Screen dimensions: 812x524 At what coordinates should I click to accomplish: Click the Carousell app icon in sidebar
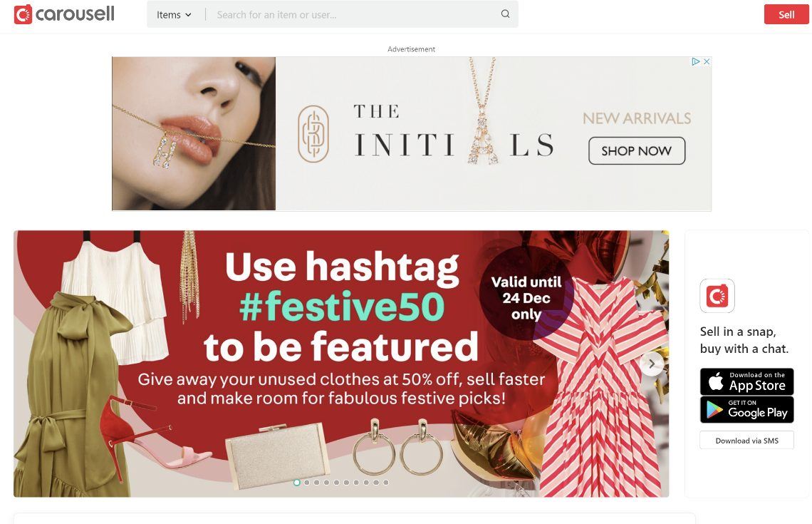(717, 296)
